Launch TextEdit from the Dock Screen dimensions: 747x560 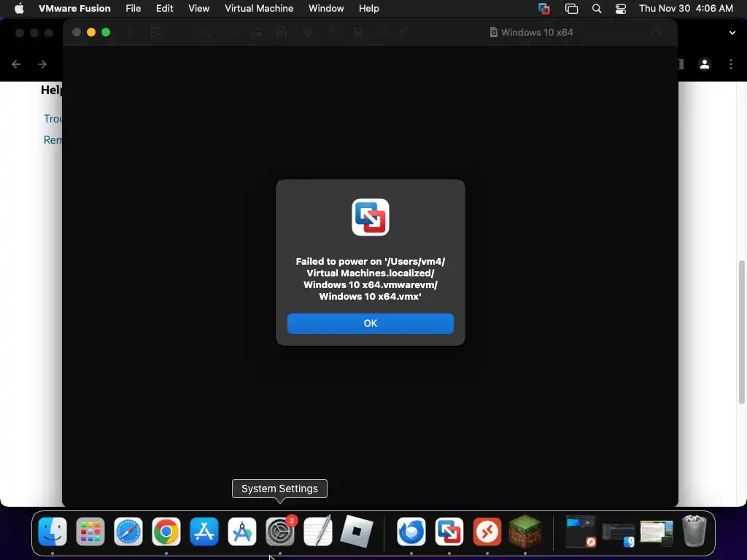coord(318,531)
